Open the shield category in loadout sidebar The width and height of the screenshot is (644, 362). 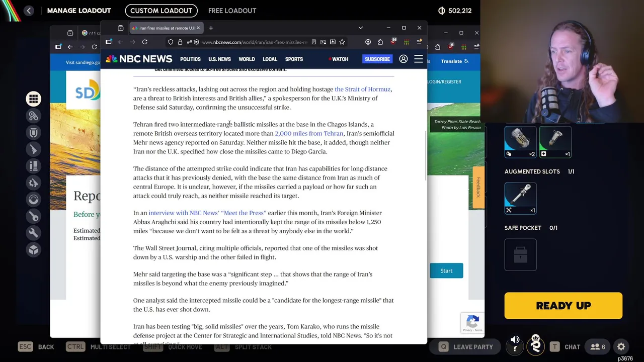tap(33, 133)
